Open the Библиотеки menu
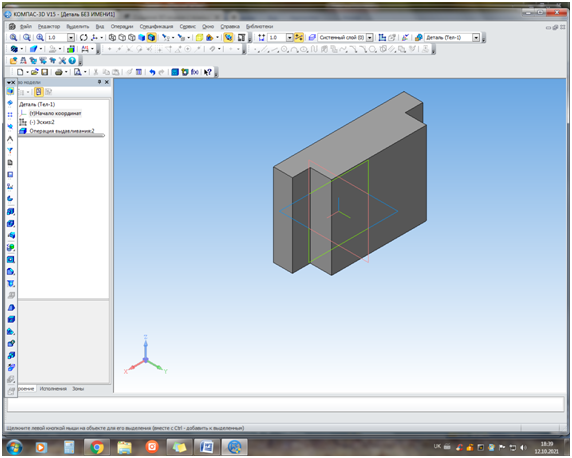 259,26
